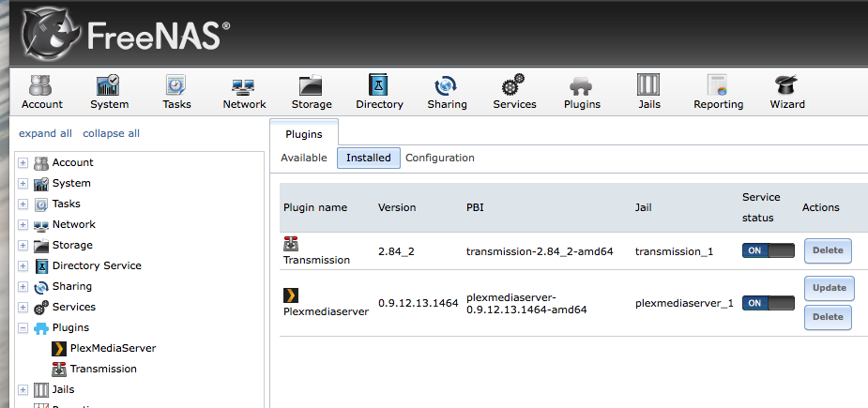Switch to Configuration plugins view
The width and height of the screenshot is (868, 408).
point(440,158)
